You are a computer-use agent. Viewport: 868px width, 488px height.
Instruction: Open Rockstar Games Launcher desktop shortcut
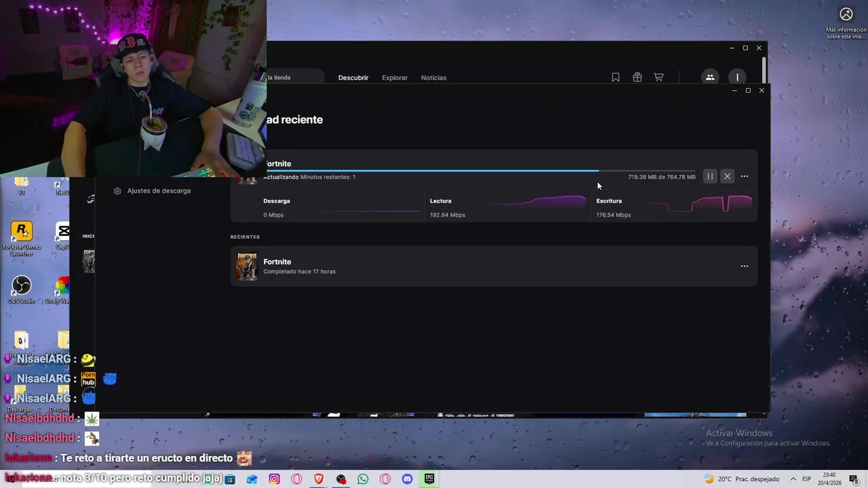pyautogui.click(x=22, y=238)
